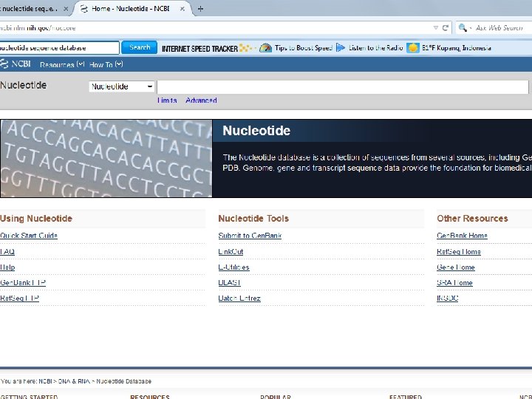Click the speedometer Tips to Boost Speed icon
The width and height of the screenshot is (532, 399).
(266, 48)
